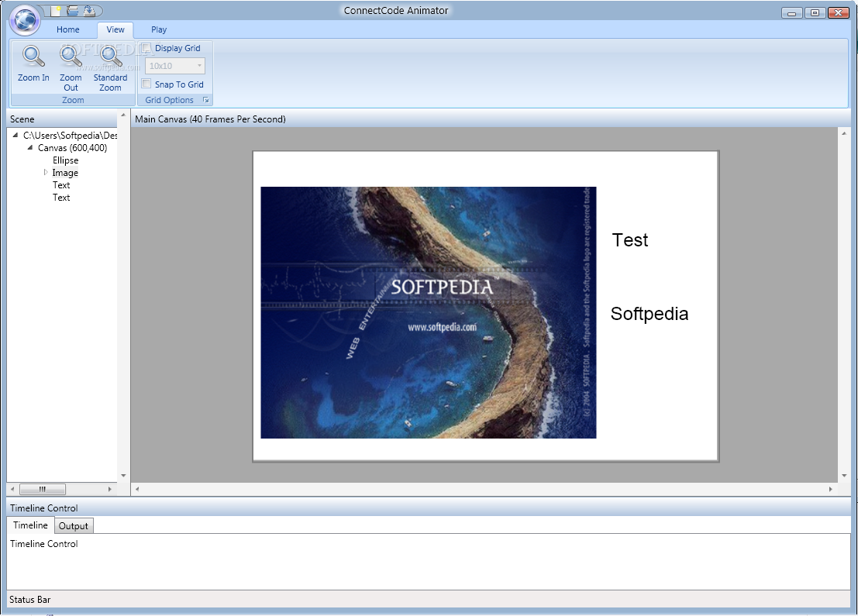Open the globe application menu button
The height and width of the screenshot is (616, 858).
coord(25,19)
